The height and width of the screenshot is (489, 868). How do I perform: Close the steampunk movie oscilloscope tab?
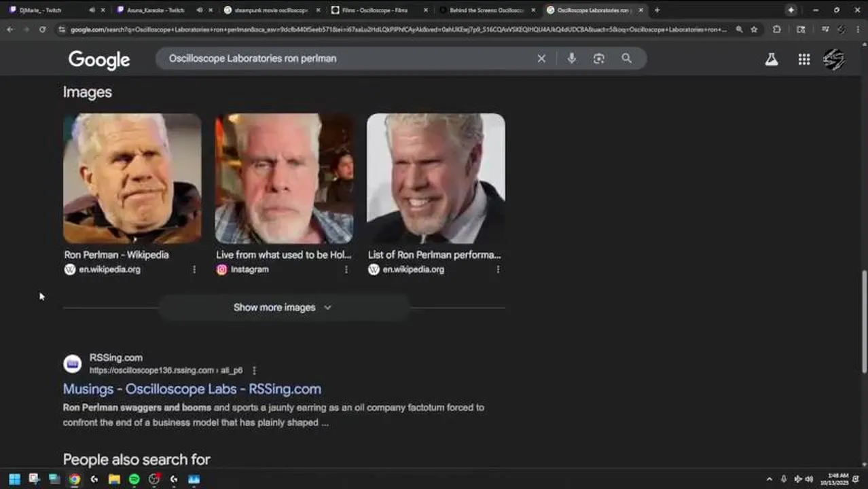click(x=319, y=10)
